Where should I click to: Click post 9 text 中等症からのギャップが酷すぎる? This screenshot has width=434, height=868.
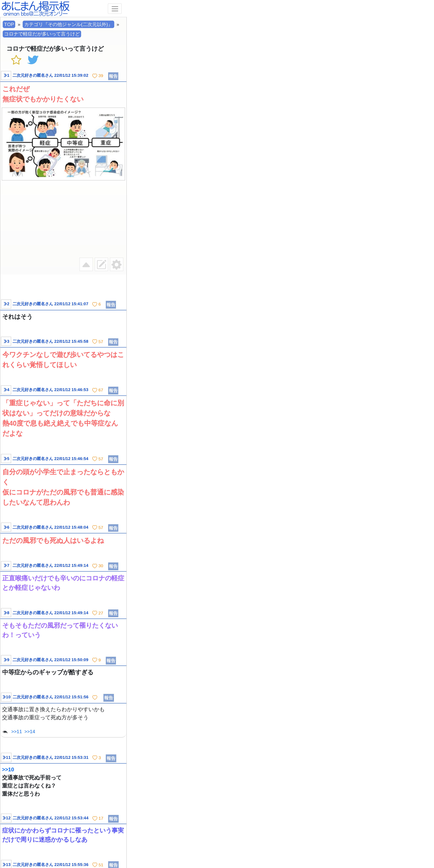click(x=48, y=672)
